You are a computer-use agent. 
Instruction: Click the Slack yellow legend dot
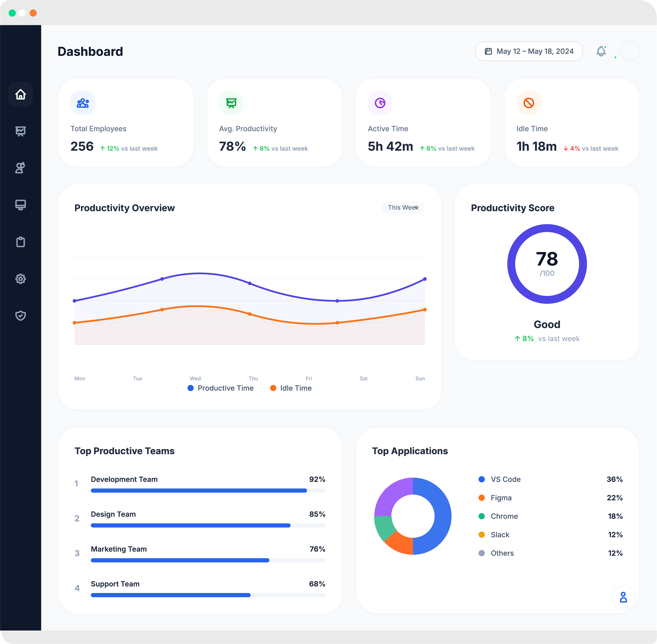coord(482,534)
